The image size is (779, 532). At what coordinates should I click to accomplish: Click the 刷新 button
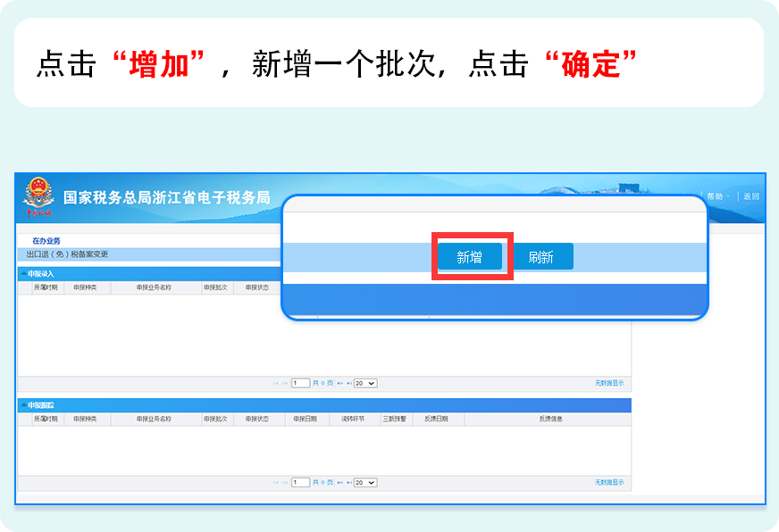541,257
